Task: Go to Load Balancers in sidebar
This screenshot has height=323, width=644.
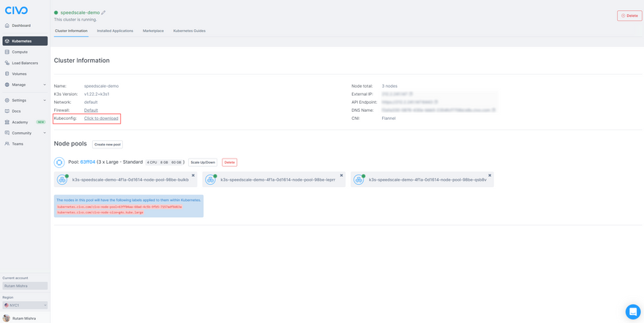Action: point(24,63)
